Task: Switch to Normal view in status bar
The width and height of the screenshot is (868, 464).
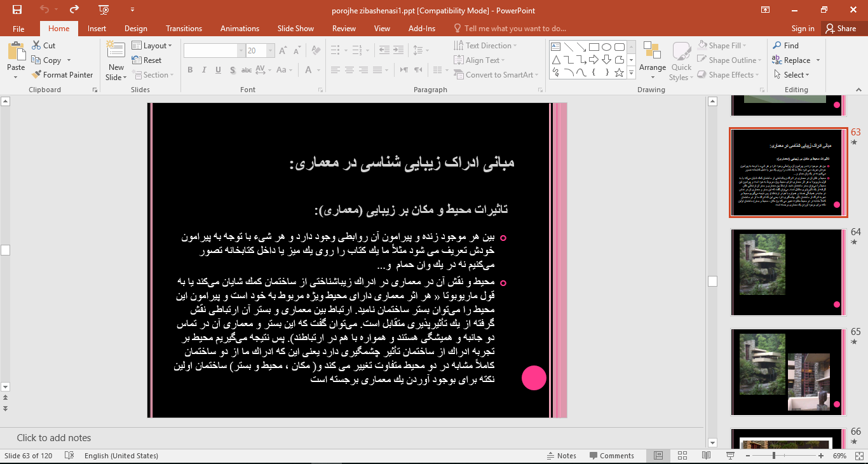Action: click(x=658, y=456)
